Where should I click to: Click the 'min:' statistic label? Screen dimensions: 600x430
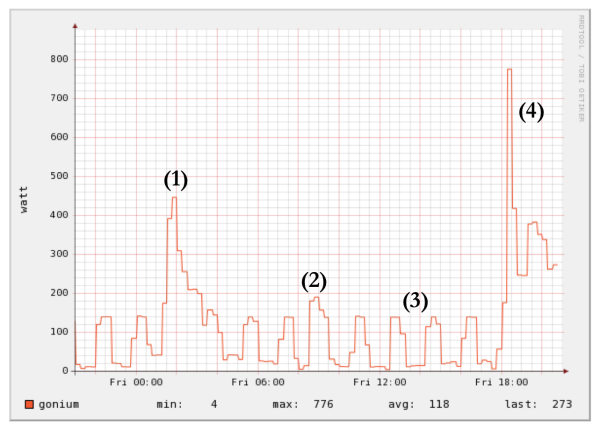170,404
